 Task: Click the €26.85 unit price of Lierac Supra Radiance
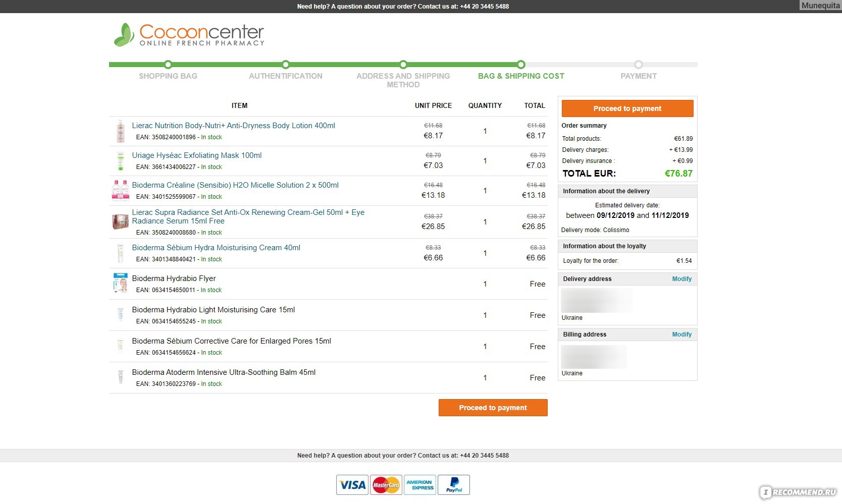coord(433,227)
